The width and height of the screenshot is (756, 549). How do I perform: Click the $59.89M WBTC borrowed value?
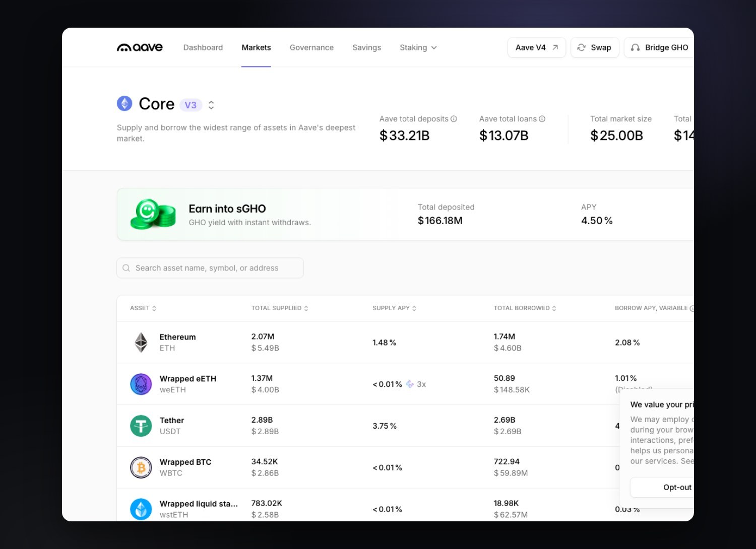511,473
